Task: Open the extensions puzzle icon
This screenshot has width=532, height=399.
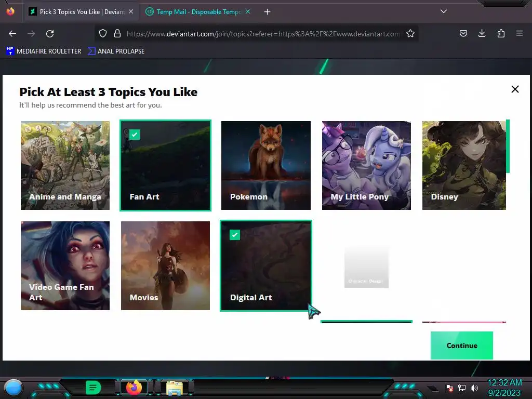Action: click(x=501, y=33)
